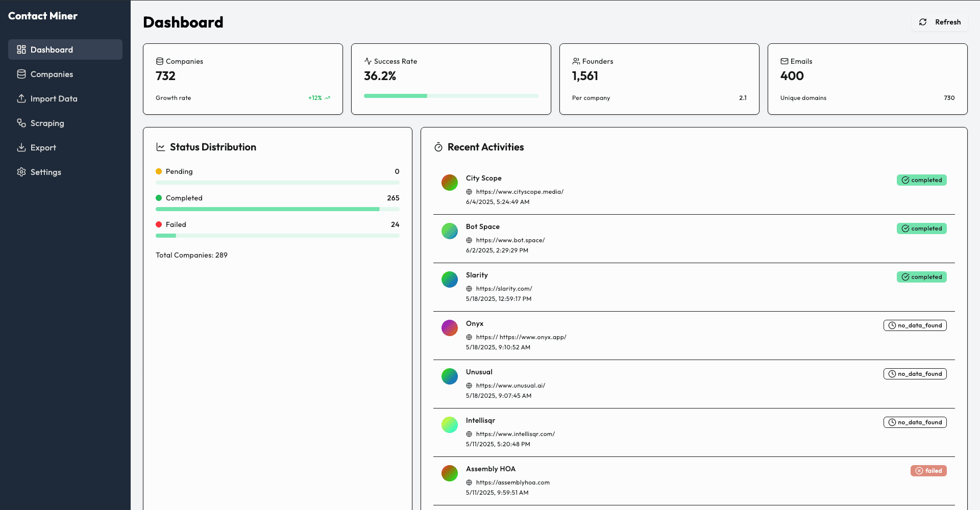Click the Companies database icon in sidebar
This screenshot has height=510, width=980.
tap(21, 74)
